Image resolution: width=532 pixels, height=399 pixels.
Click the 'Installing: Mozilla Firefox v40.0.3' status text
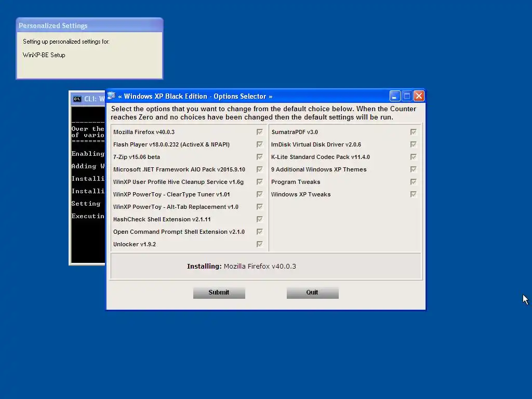pyautogui.click(x=242, y=267)
